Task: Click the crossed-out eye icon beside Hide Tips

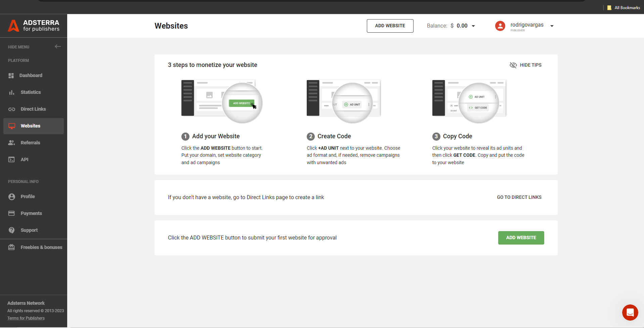Action: point(513,65)
